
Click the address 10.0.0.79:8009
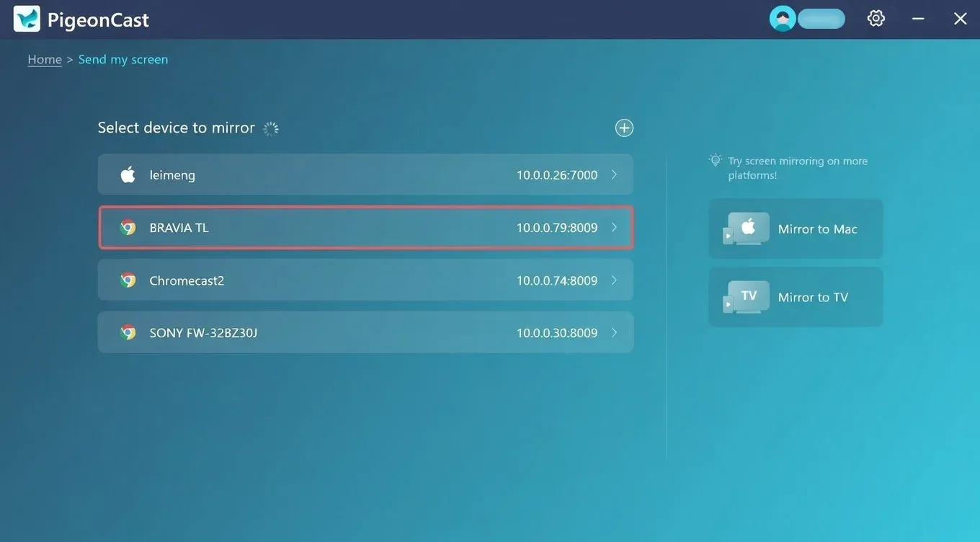[x=557, y=228]
